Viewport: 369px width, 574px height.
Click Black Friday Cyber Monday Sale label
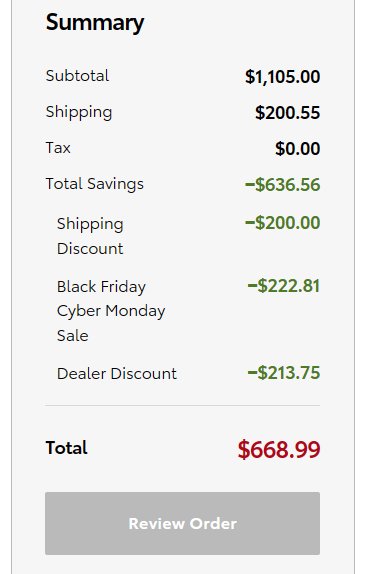click(111, 311)
